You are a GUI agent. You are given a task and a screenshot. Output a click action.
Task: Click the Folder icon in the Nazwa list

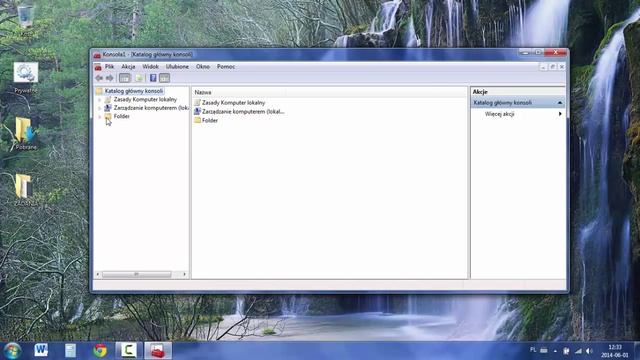click(198, 120)
